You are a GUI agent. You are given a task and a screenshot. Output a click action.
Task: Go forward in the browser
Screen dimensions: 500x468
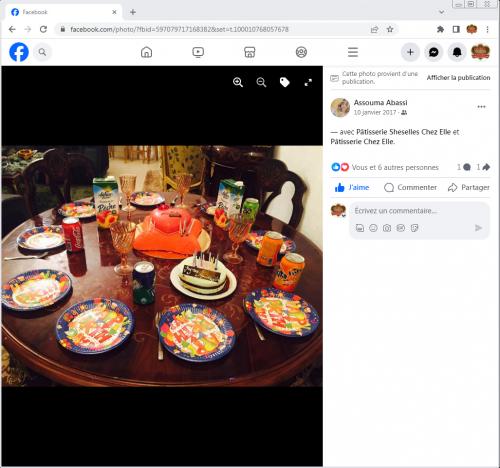pyautogui.click(x=28, y=29)
